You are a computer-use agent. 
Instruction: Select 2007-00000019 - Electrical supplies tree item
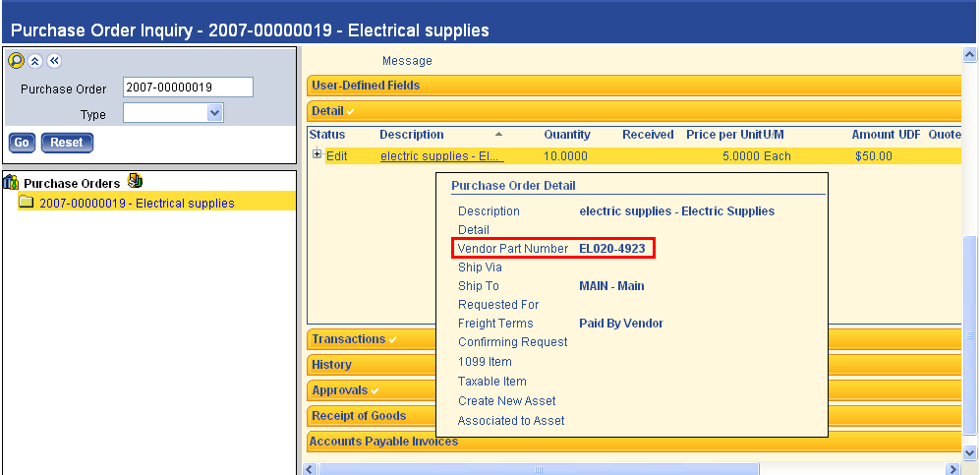(137, 204)
